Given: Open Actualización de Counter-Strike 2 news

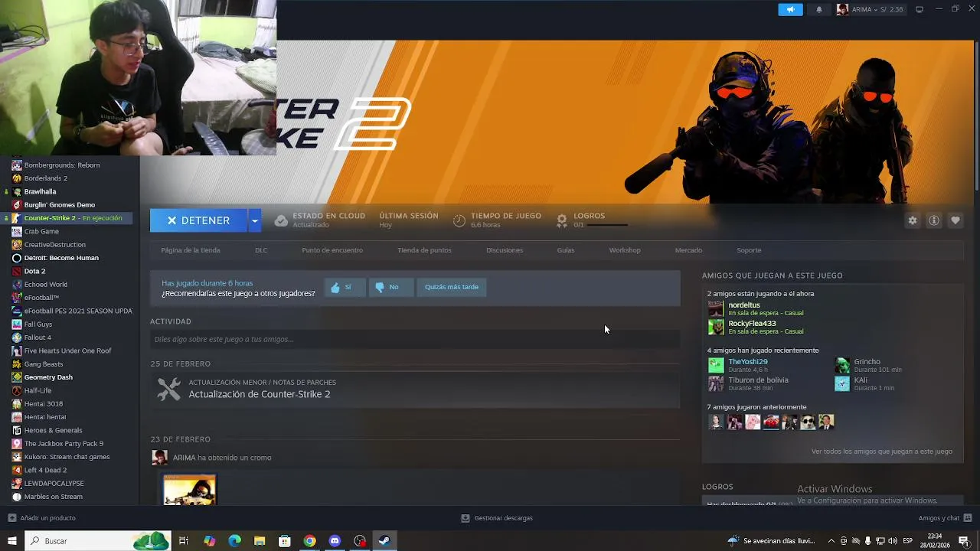Looking at the screenshot, I should tap(260, 394).
